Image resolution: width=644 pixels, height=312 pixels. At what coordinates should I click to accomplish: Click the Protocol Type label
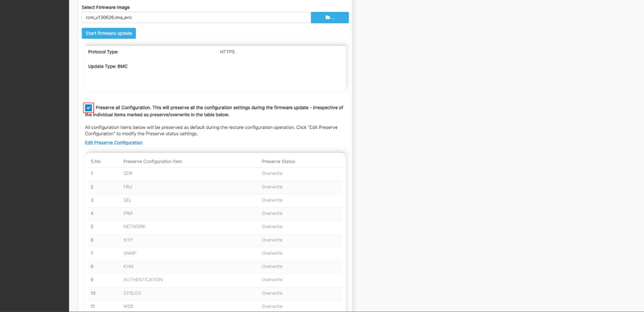pos(103,52)
